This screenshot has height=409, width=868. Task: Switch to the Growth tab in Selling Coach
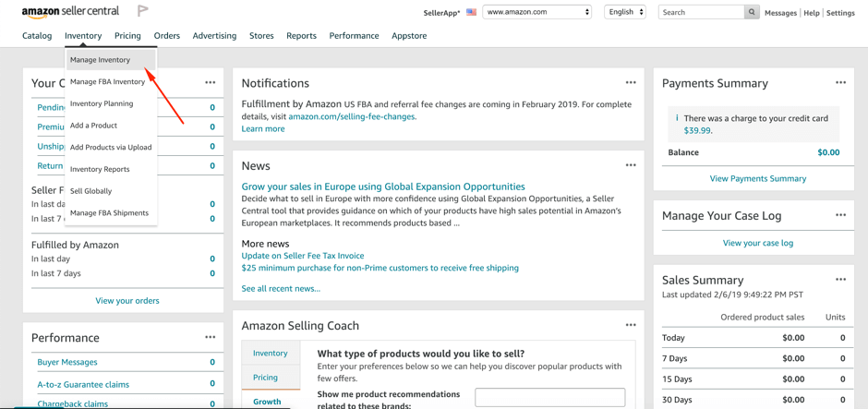point(271,402)
